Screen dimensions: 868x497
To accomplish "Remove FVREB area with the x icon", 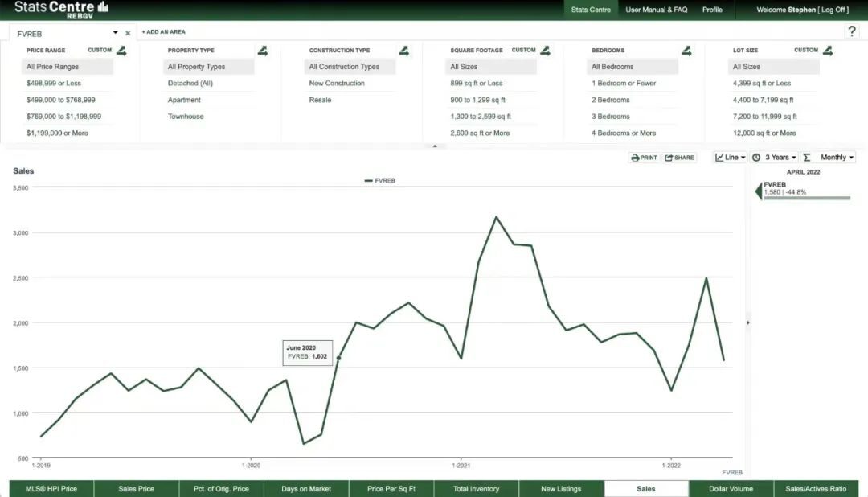I will click(x=128, y=33).
